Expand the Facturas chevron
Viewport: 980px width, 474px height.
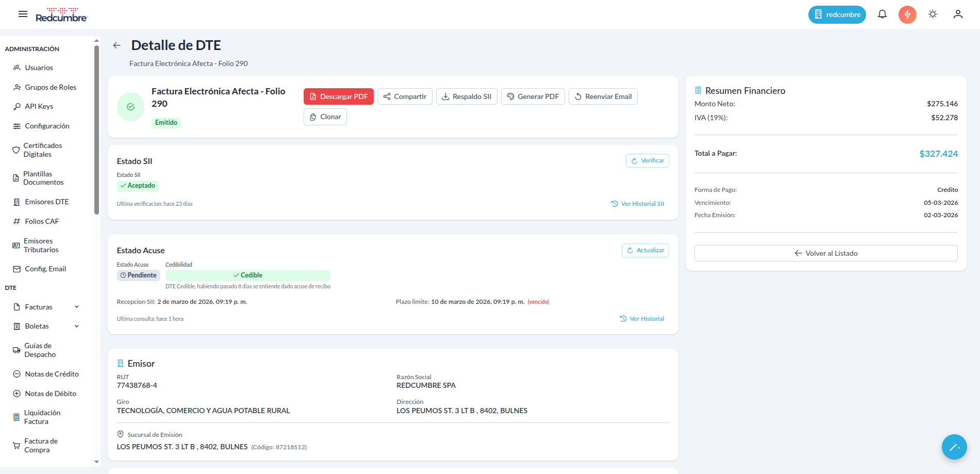(77, 307)
